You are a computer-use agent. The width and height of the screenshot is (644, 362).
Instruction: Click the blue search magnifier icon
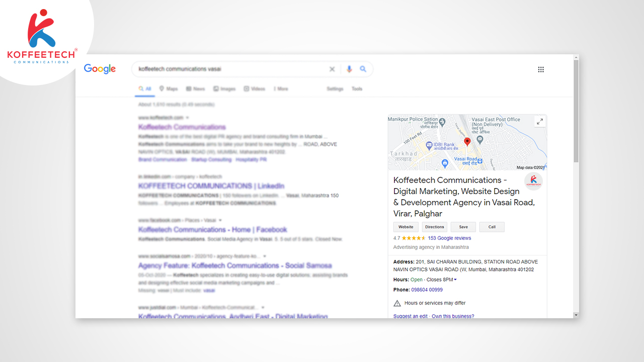coord(363,69)
